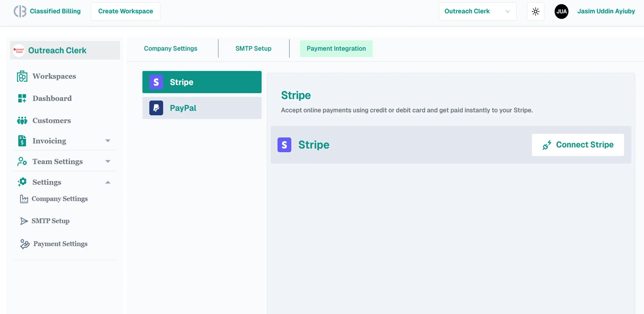Click the Stripe S icon in the provider list
Screen dimensions: 644x314
click(x=156, y=82)
